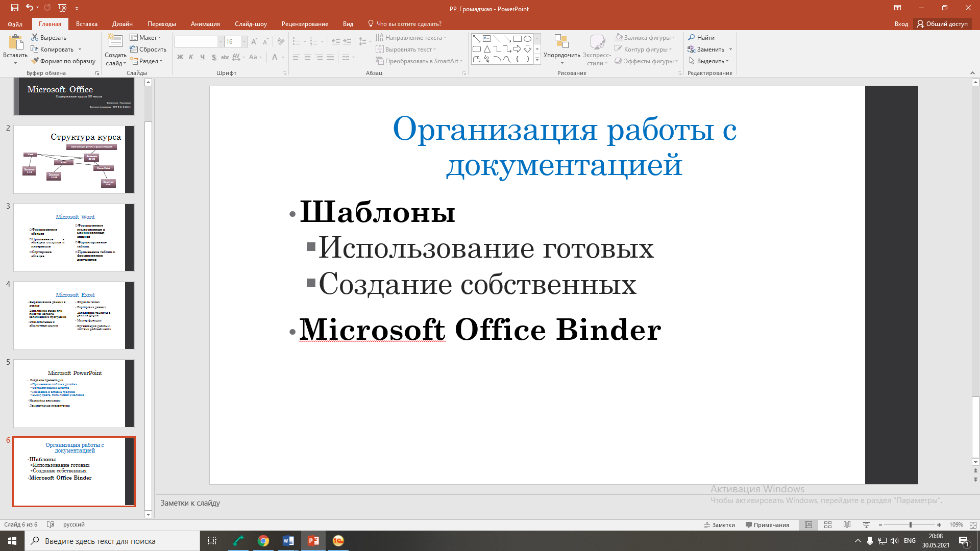Toggle right alignment in paragraph group
Screen dimensions: 980x551
click(319, 57)
